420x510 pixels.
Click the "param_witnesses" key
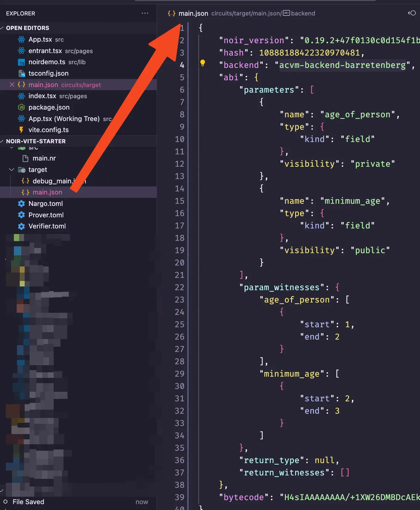[x=281, y=287]
